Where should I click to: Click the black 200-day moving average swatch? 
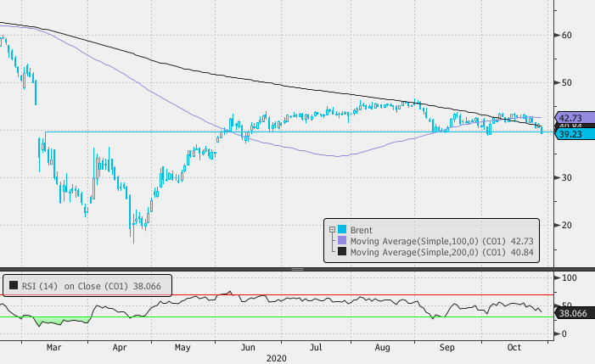341,252
